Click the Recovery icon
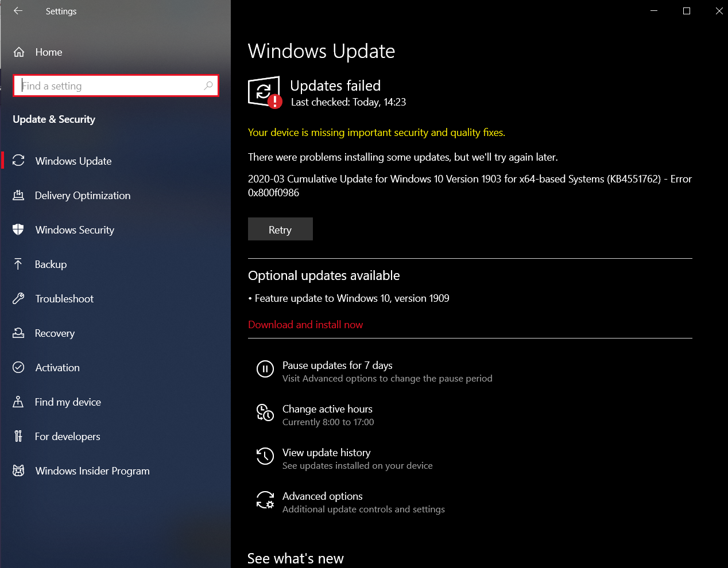Screen dimensions: 728x568 18,333
